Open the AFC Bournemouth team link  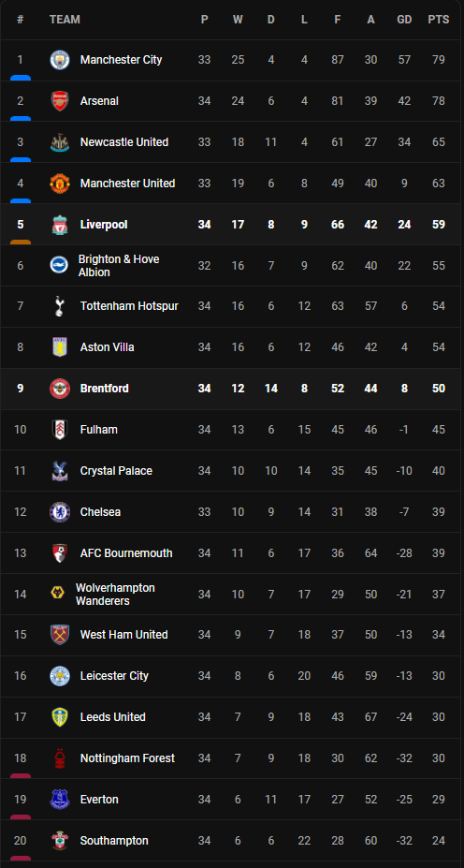click(x=126, y=553)
